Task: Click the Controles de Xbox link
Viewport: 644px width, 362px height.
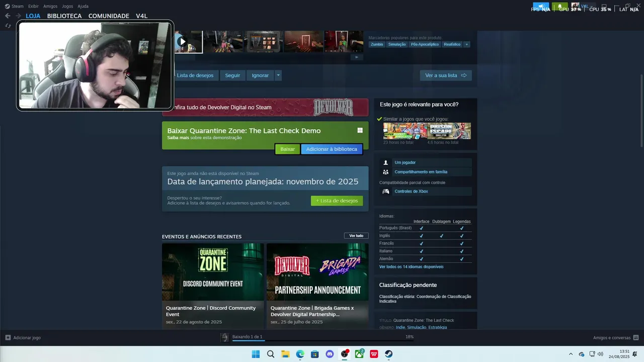Action: [x=411, y=192]
